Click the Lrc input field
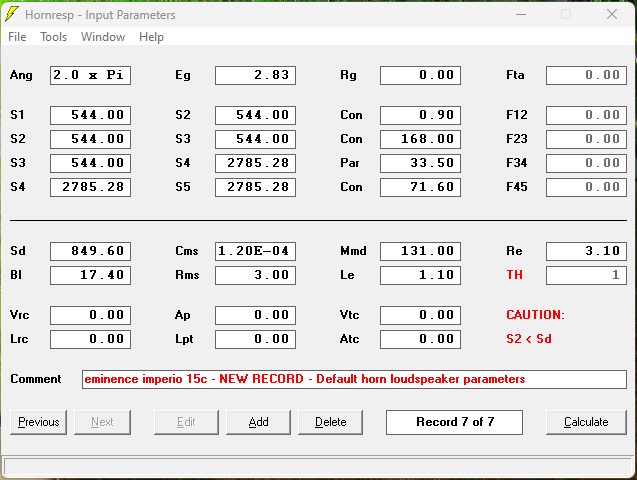This screenshot has height=480, width=637. 91,339
